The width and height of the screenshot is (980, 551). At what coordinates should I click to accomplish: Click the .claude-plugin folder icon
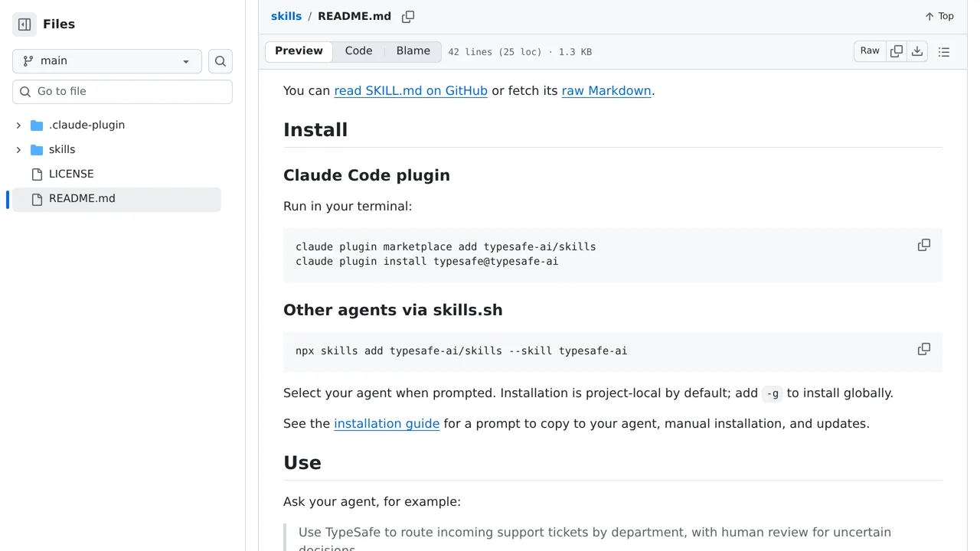[x=37, y=126]
